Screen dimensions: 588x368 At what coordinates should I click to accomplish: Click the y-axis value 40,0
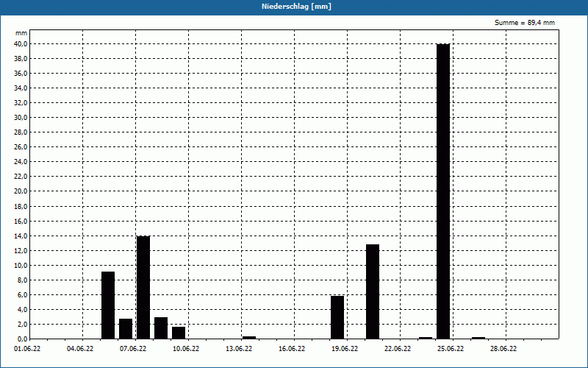(x=21, y=44)
